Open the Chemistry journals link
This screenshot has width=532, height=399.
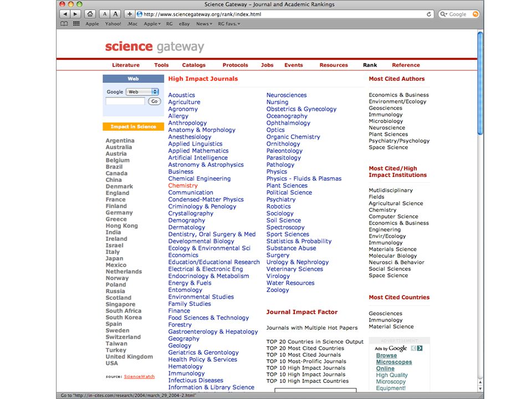click(x=183, y=186)
